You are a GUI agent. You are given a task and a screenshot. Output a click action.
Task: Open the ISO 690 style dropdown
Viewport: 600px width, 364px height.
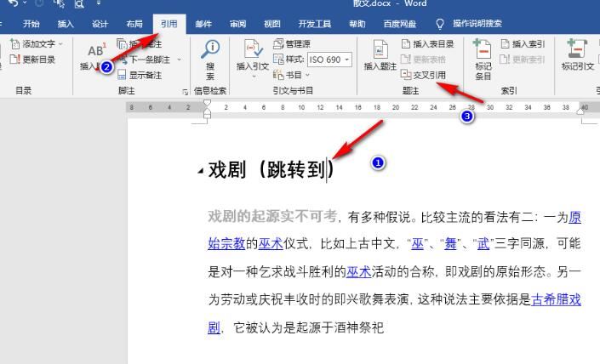click(346, 60)
